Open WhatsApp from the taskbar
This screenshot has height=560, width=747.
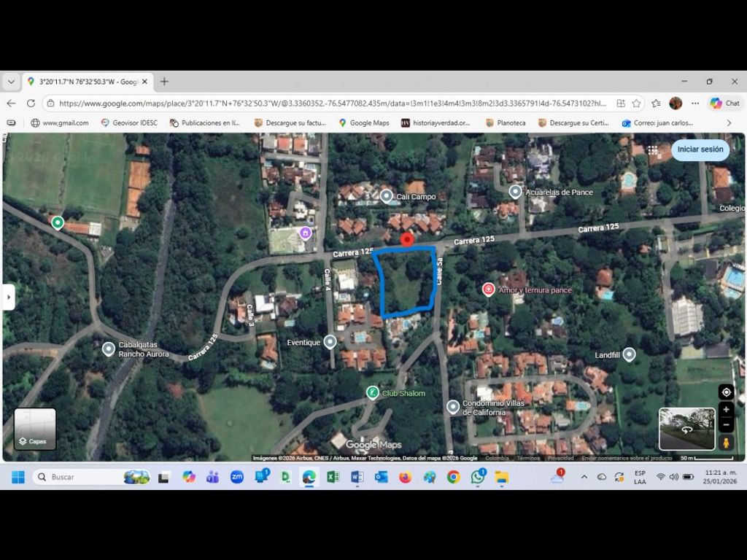click(478, 477)
